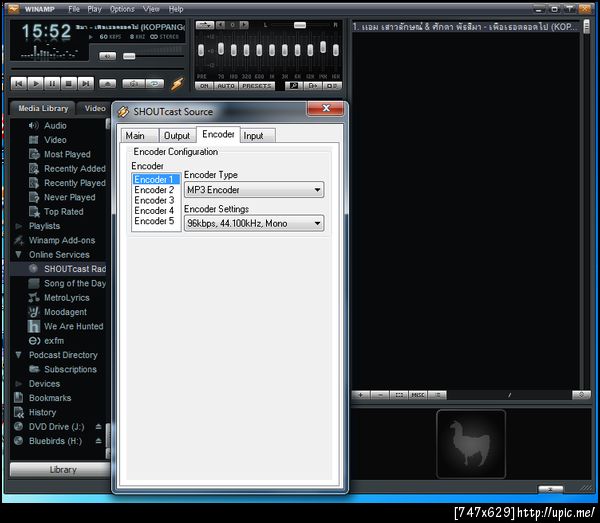Click the Previous track button in Winamp
600x523 pixels.
(x=19, y=83)
